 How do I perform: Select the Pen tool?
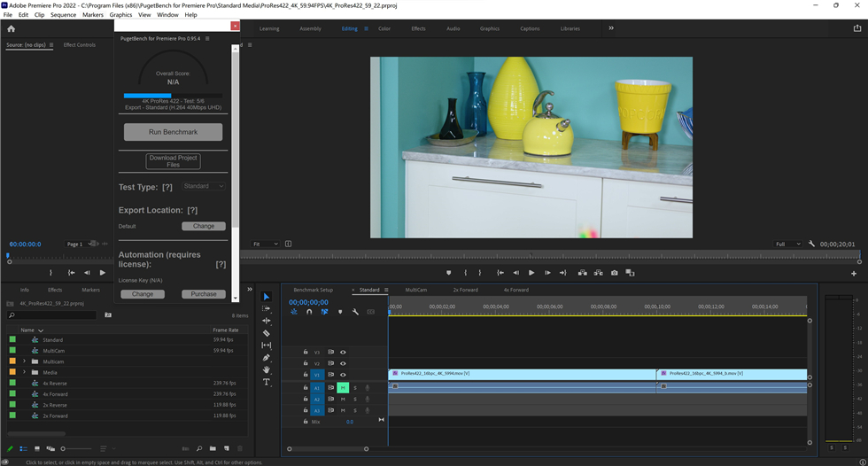pyautogui.click(x=267, y=358)
